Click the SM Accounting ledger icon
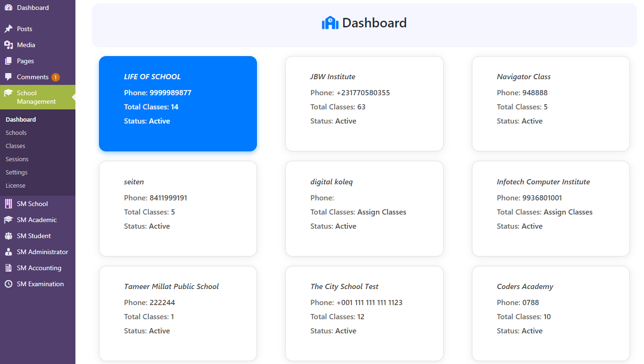This screenshot has height=364, width=644. (8, 268)
